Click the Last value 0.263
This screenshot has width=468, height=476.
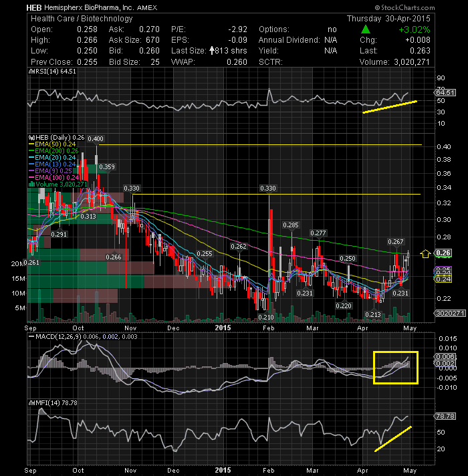(x=420, y=51)
